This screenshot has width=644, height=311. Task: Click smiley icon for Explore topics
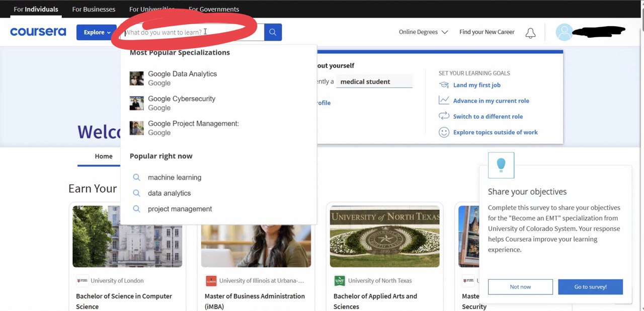(x=444, y=132)
